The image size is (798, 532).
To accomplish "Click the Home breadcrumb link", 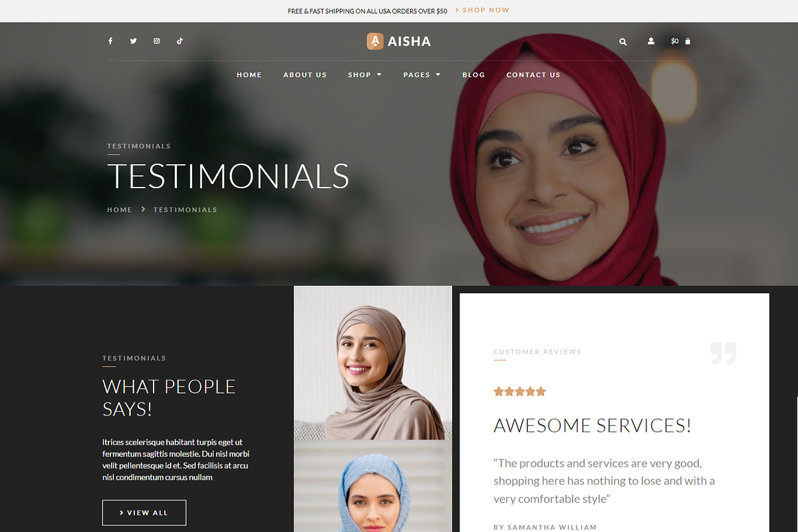I will pyautogui.click(x=120, y=209).
